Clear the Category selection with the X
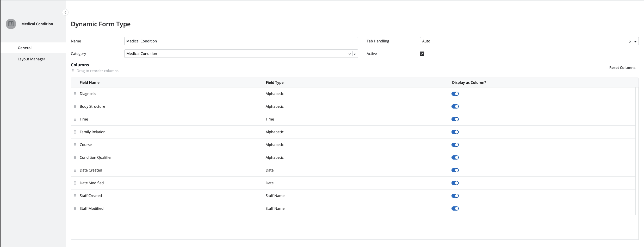 click(350, 54)
